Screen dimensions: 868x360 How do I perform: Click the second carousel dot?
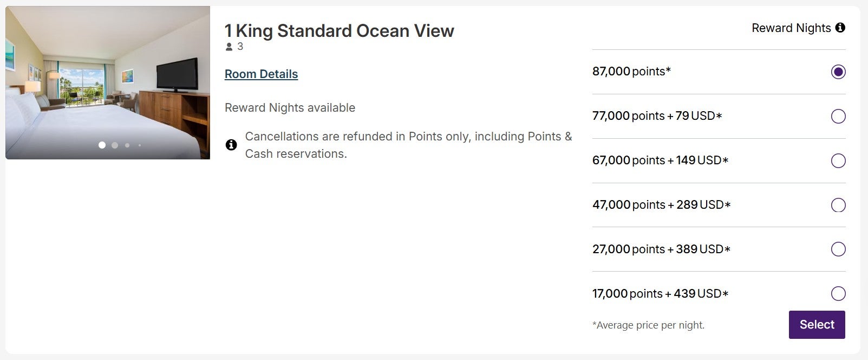point(114,145)
